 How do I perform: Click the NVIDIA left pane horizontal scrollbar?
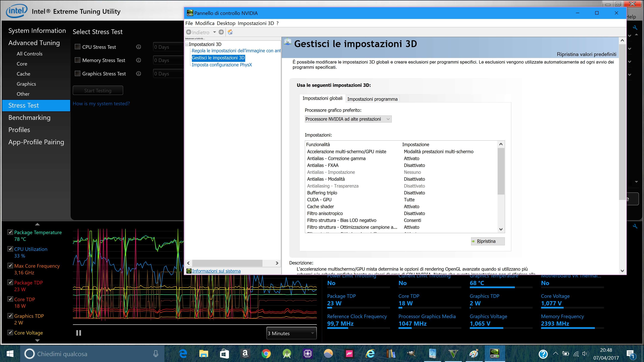227,263
